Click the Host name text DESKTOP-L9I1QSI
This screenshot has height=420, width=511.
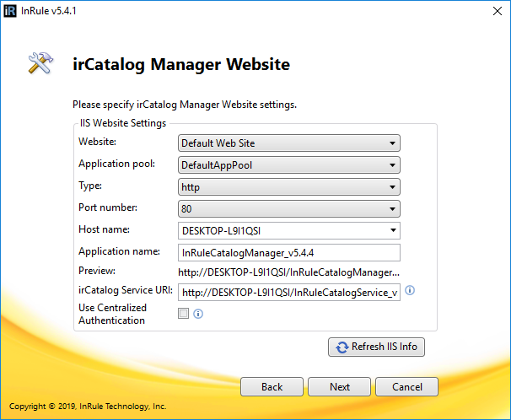click(x=221, y=231)
